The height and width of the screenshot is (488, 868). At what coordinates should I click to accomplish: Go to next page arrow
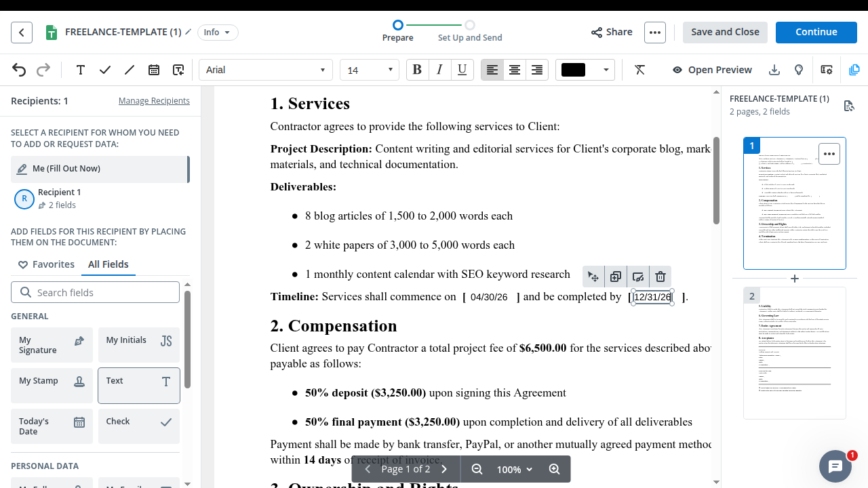[444, 469]
